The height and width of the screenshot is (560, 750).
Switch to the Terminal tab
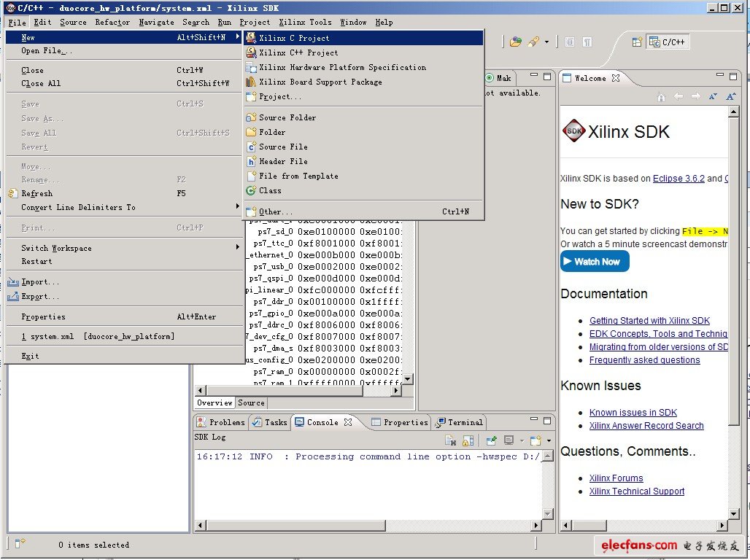[x=460, y=422]
